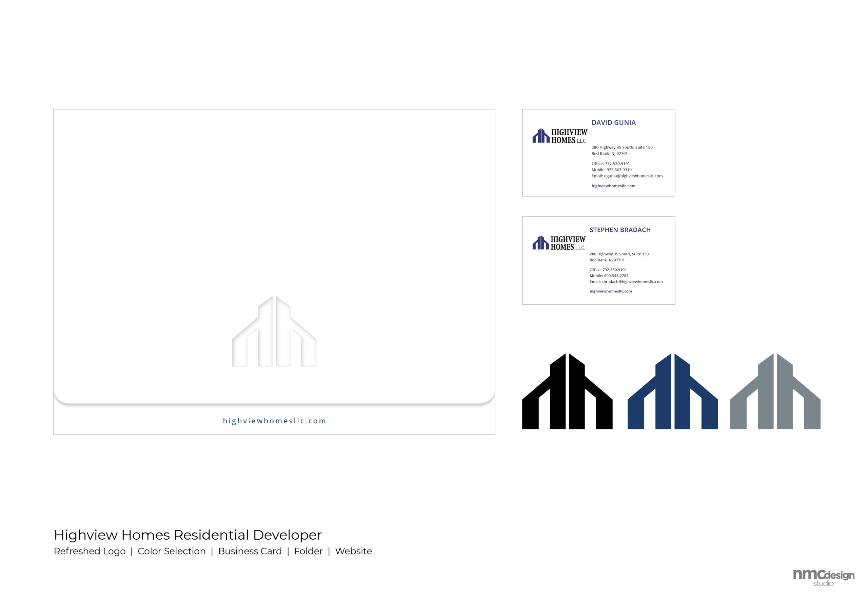Click the navy blue logo mark
The height and width of the screenshot is (597, 868).
coord(672,391)
